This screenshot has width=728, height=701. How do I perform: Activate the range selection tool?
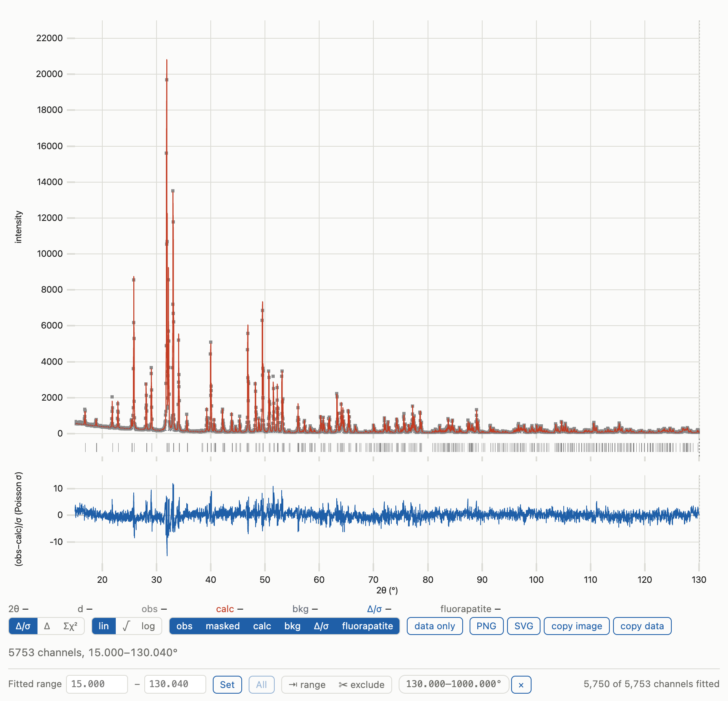[307, 685]
